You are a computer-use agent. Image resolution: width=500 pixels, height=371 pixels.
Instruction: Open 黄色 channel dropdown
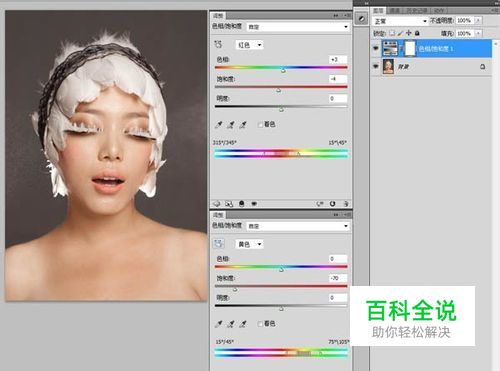click(x=249, y=244)
